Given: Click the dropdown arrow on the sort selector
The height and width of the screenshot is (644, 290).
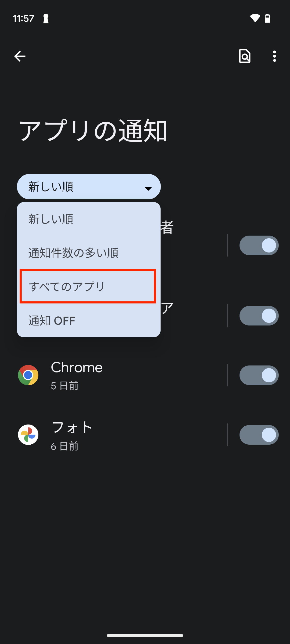Looking at the screenshot, I should point(148,189).
